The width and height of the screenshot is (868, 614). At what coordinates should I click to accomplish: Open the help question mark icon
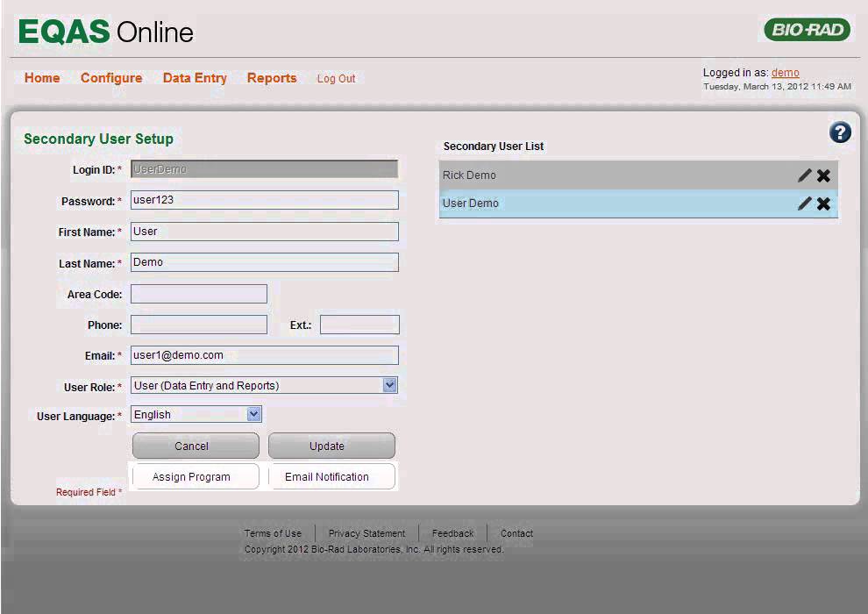[840, 132]
